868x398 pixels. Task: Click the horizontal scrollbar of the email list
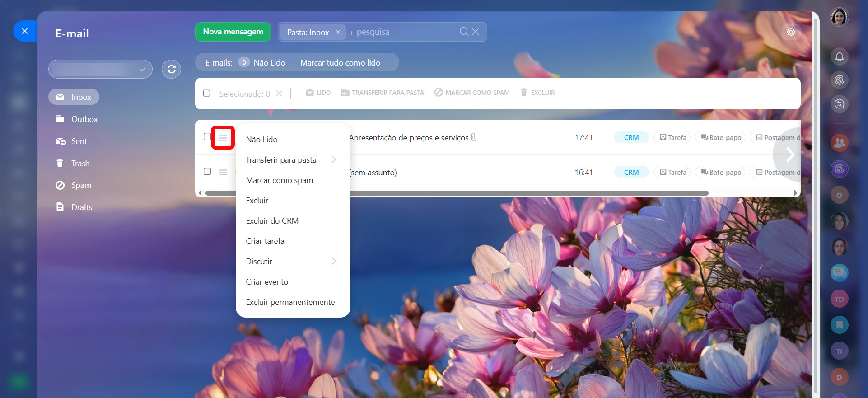[x=457, y=193]
